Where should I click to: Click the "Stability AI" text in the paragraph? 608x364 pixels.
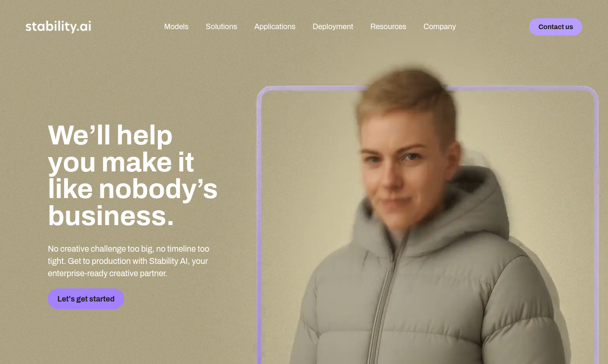(x=168, y=261)
